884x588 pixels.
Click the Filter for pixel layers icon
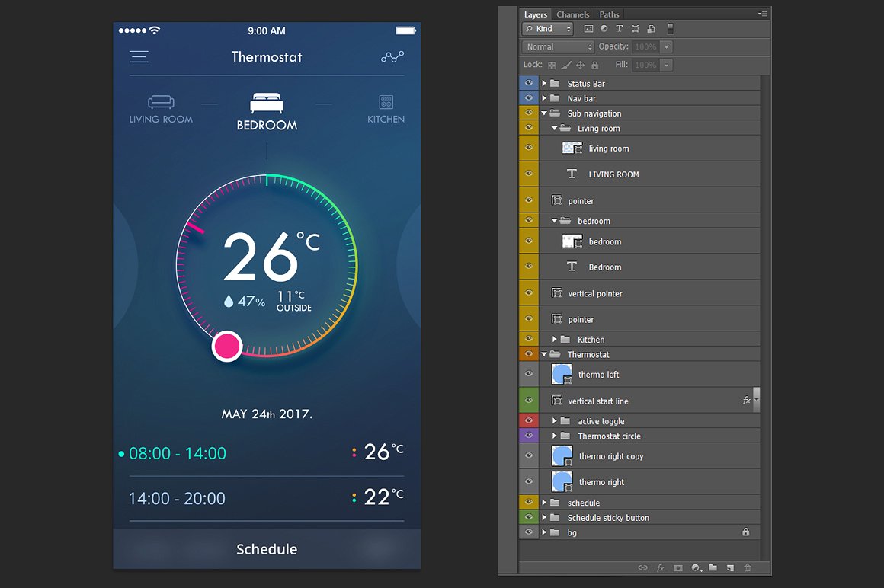coord(588,28)
